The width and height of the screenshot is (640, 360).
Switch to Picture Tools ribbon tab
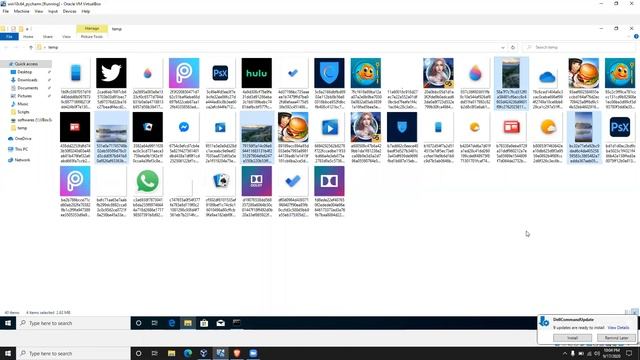click(92, 37)
